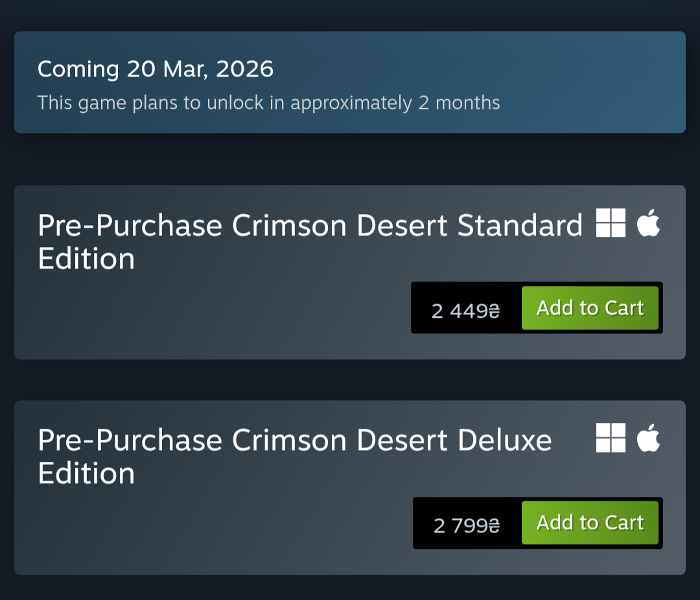Screen dimensions: 700x600
Task: Click the word "Edition" under Deluxe title
Action: click(x=86, y=474)
